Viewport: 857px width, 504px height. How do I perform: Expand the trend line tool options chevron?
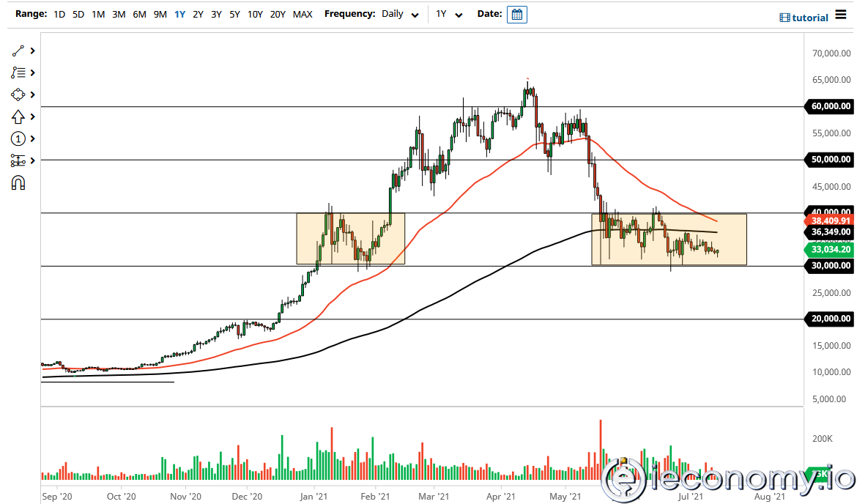[31, 50]
